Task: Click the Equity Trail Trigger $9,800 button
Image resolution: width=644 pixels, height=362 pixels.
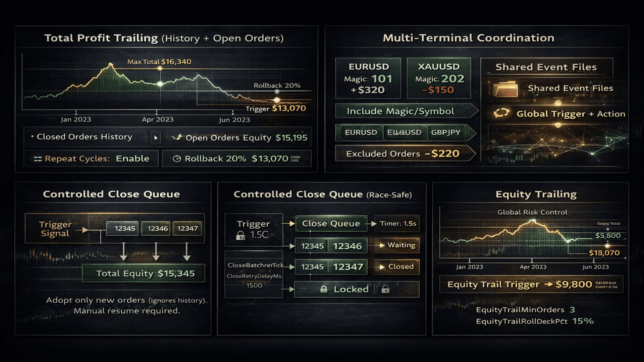Action: point(531,285)
